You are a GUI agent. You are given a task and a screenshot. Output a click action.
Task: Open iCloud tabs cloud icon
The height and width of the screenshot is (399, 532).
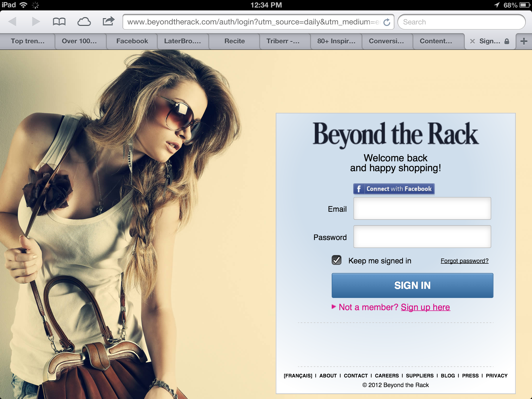pos(84,22)
